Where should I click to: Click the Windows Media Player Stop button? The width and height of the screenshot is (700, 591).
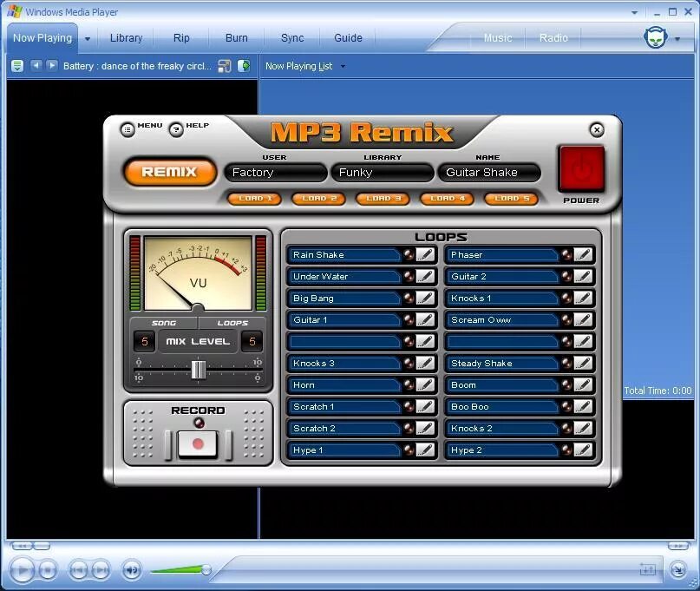tap(48, 570)
